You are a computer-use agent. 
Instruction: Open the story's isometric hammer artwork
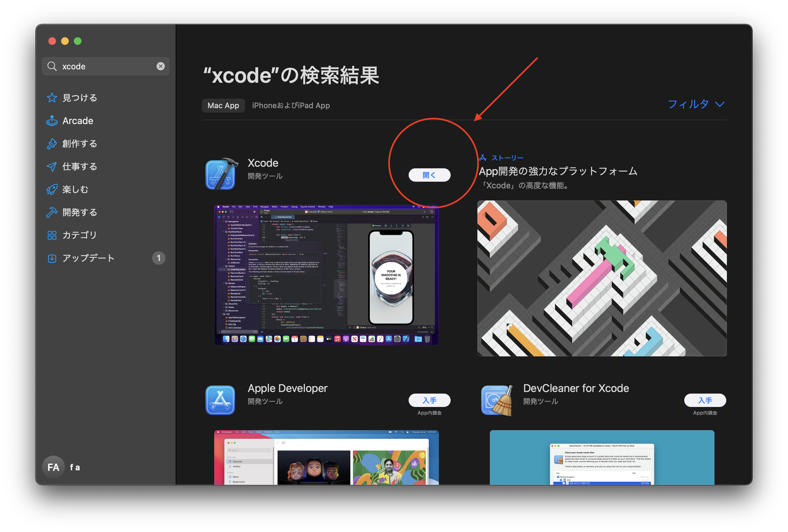602,278
